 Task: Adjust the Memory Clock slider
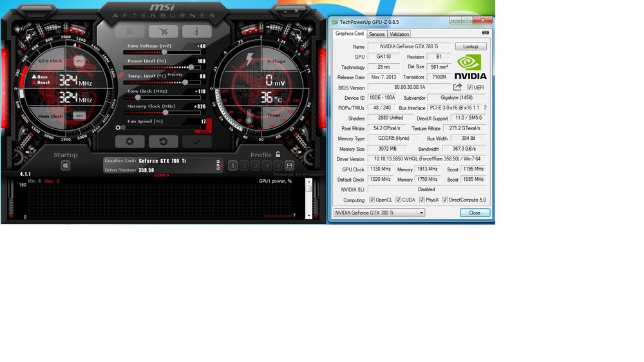pos(162,113)
